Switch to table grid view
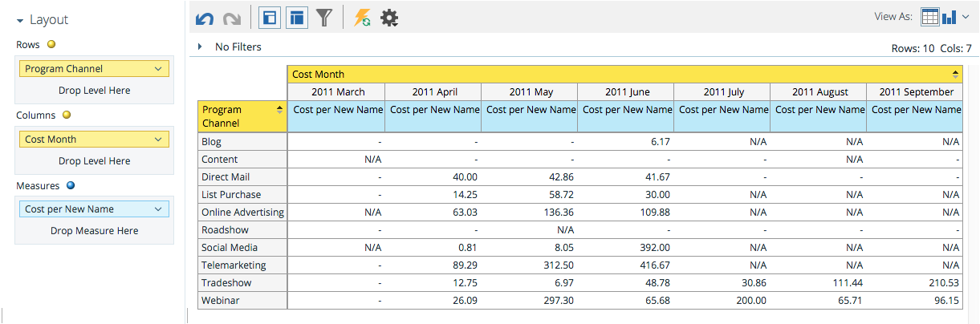 (x=930, y=17)
